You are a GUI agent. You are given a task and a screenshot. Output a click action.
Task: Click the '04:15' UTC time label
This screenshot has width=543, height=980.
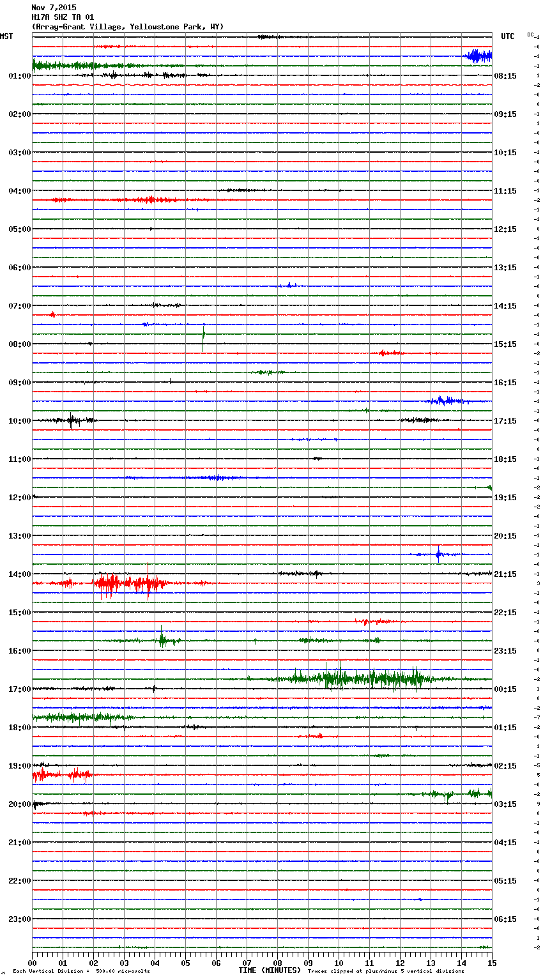(505, 843)
